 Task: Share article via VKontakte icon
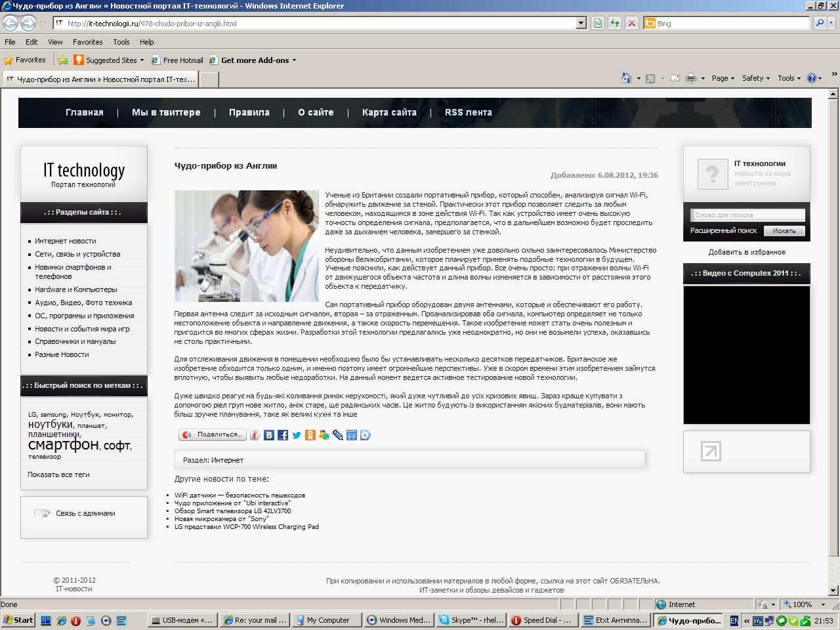click(x=269, y=435)
